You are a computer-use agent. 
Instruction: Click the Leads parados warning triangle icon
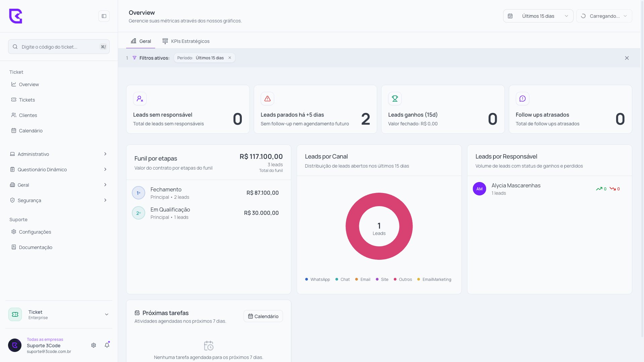click(267, 99)
